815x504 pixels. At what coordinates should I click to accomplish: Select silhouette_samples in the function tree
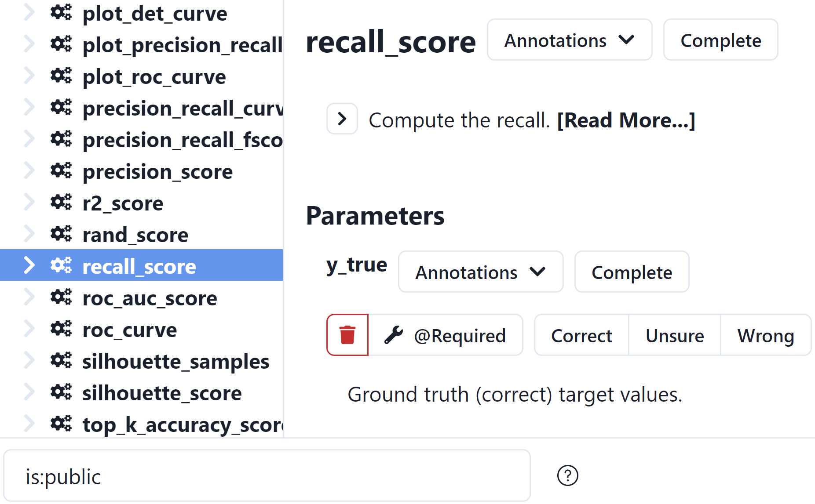pyautogui.click(x=175, y=361)
